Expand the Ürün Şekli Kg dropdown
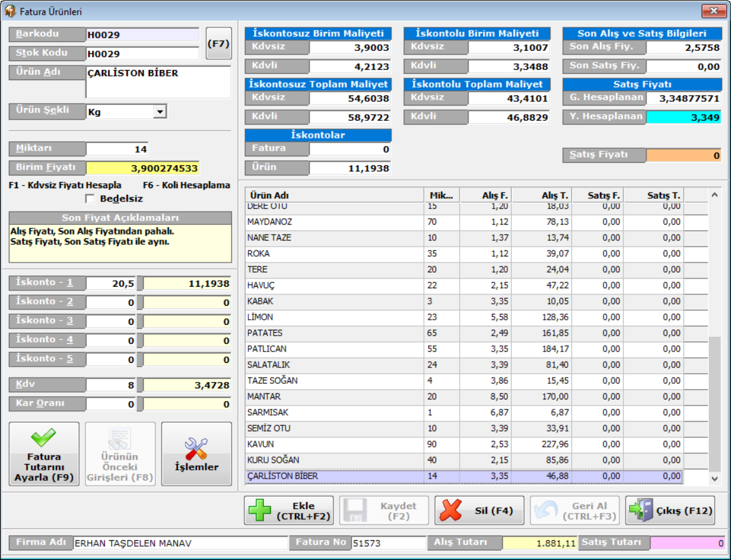 pyautogui.click(x=161, y=112)
